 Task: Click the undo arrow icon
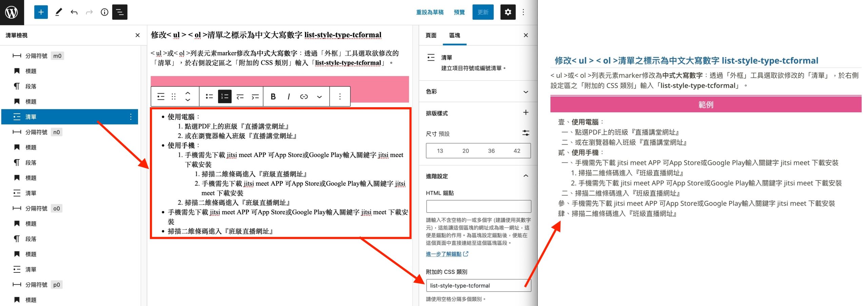pyautogui.click(x=74, y=12)
